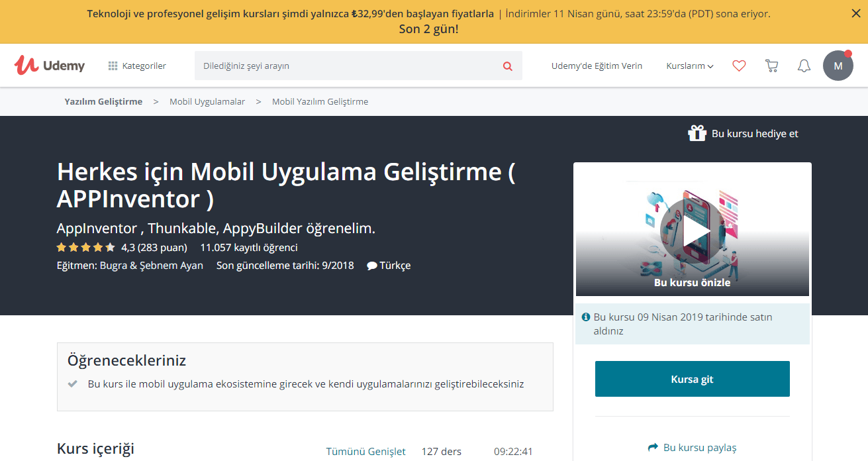Viewport: 868px width, 461px height.
Task: Go to Mobil Yazılım Geliştirme breadcrumb
Action: click(x=320, y=101)
